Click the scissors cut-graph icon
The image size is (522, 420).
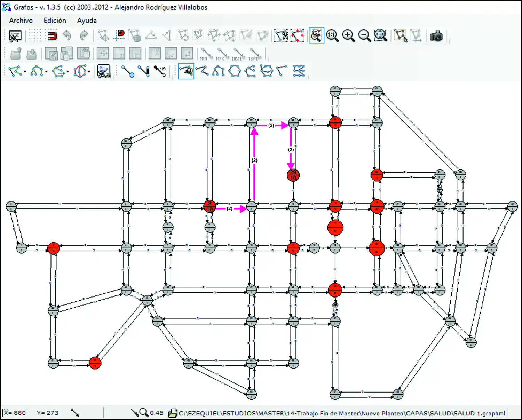pos(281,35)
